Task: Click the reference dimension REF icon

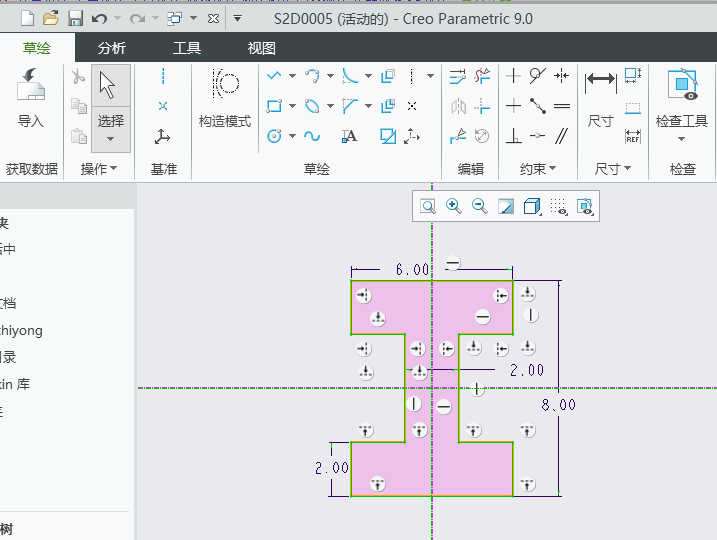Action: [x=633, y=136]
